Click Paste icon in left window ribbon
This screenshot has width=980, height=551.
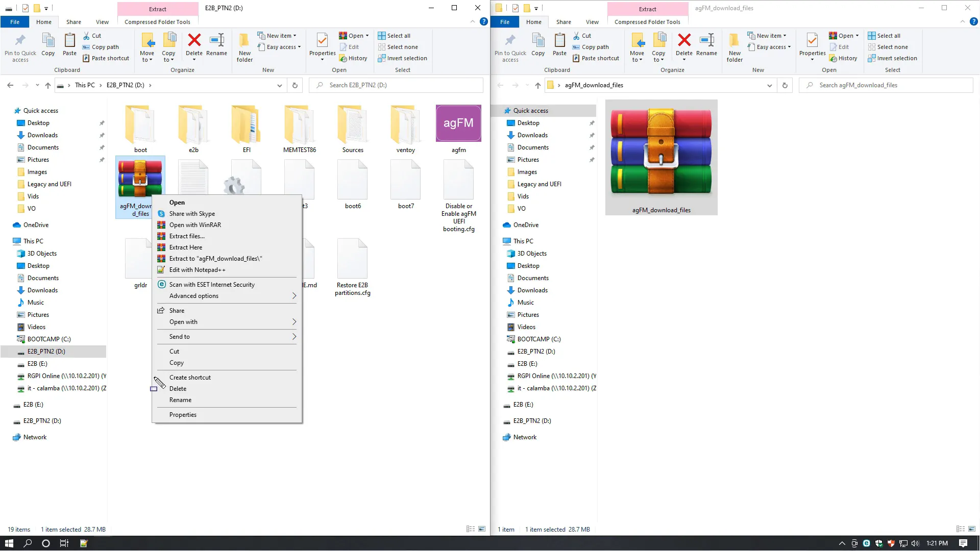tap(69, 40)
